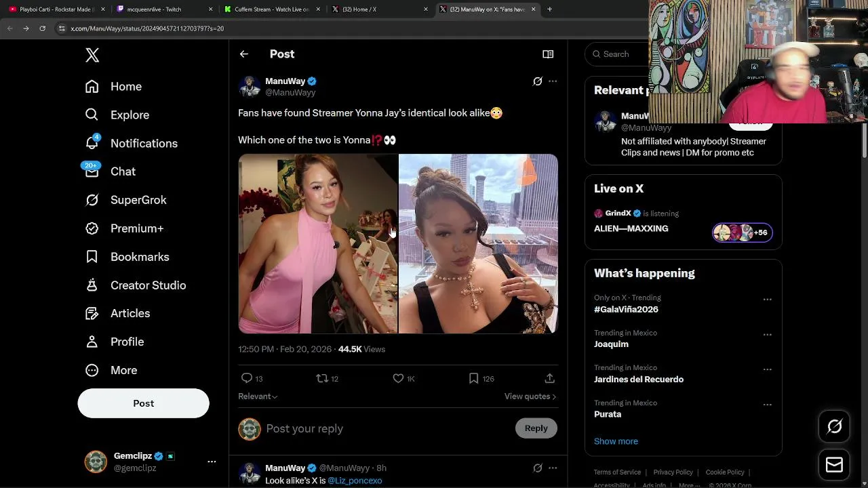The image size is (868, 488).
Task: Open the right photo with black top
Action: [478, 244]
